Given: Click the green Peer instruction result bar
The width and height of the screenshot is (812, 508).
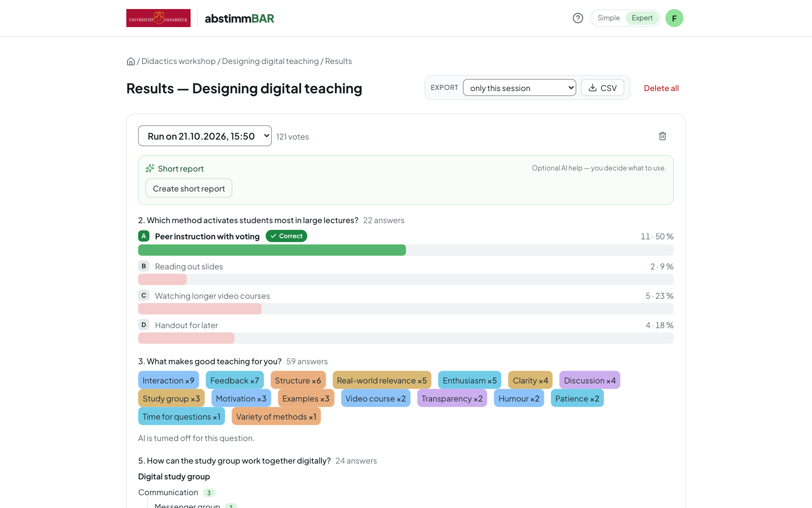Looking at the screenshot, I should [272, 250].
